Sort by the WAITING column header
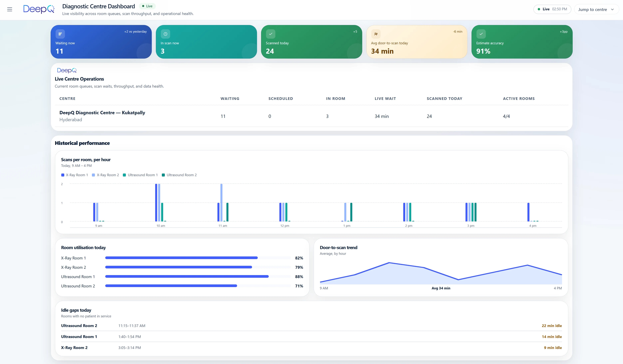Image resolution: width=623 pixels, height=364 pixels. click(230, 99)
